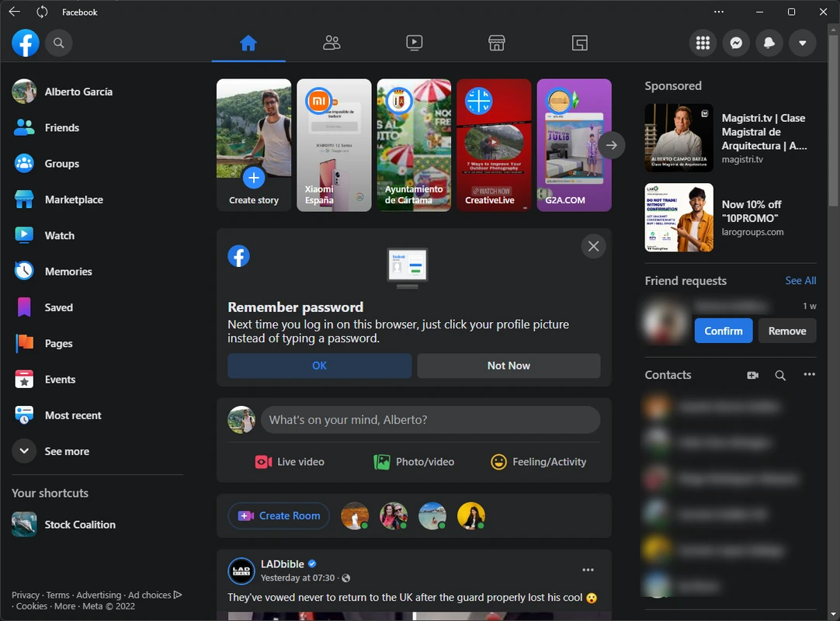Open Contacts options three-dot menu
Screen dimensions: 840x621
click(810, 374)
